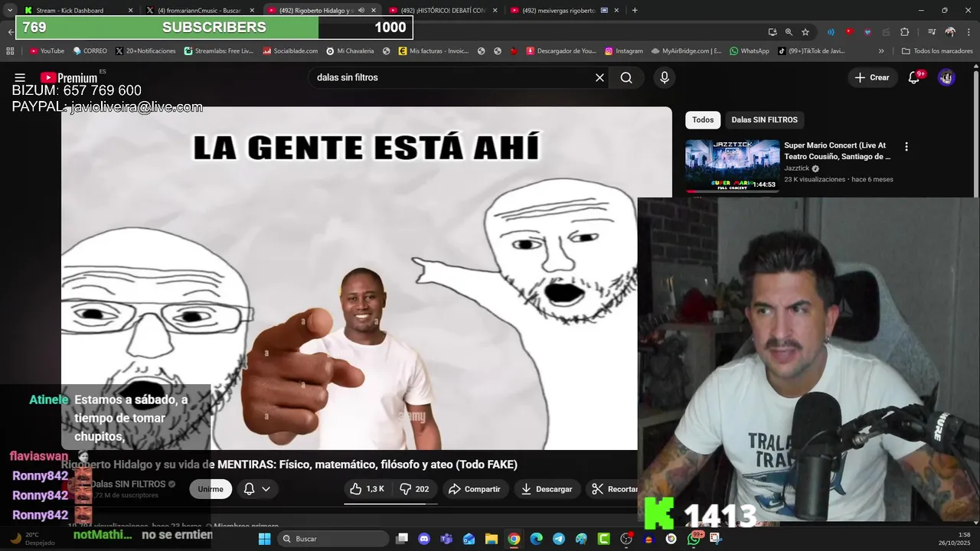Bookmark this page with star icon

tap(805, 32)
